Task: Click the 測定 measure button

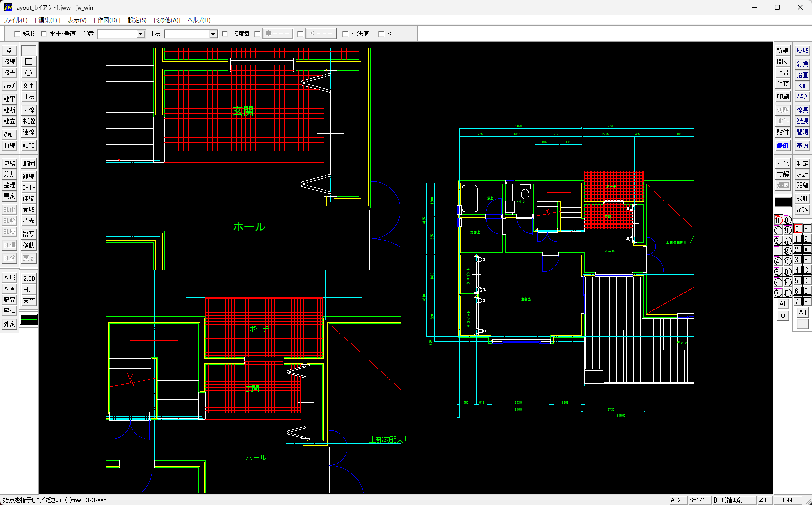Action: (802, 164)
